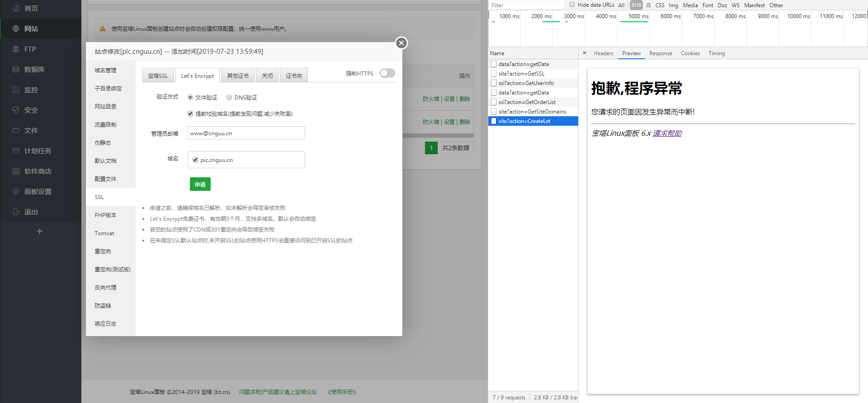Open the Response tab in DevTools
The width and height of the screenshot is (868, 403).
pos(661,53)
